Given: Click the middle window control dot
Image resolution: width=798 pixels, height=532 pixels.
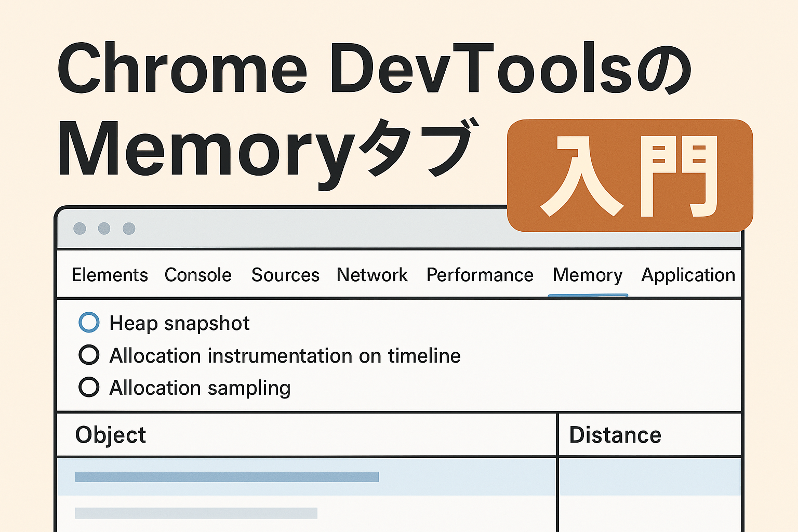Looking at the screenshot, I should tap(104, 228).
